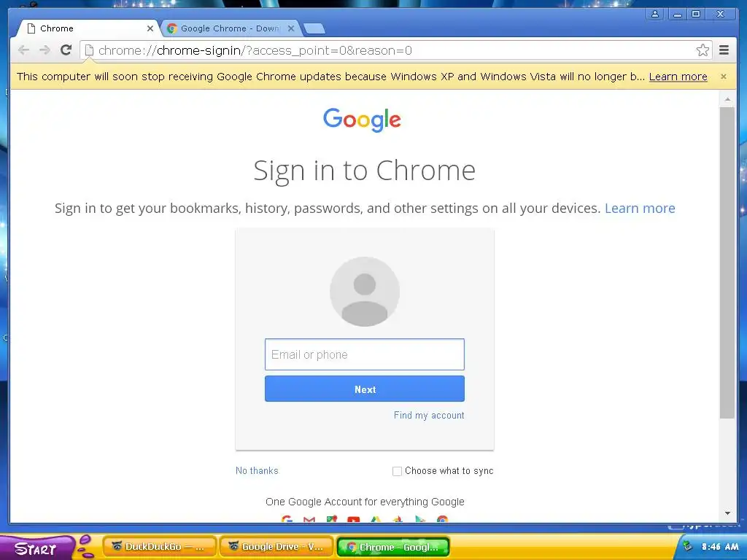Open Learn more link in yellow warning bar
Screen dimensions: 747x560
(678, 77)
